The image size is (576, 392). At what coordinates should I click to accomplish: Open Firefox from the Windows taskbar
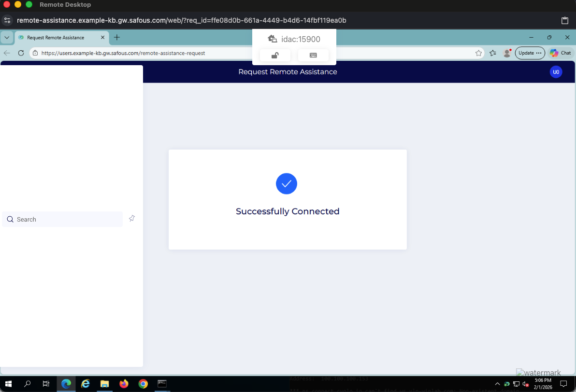(x=124, y=384)
